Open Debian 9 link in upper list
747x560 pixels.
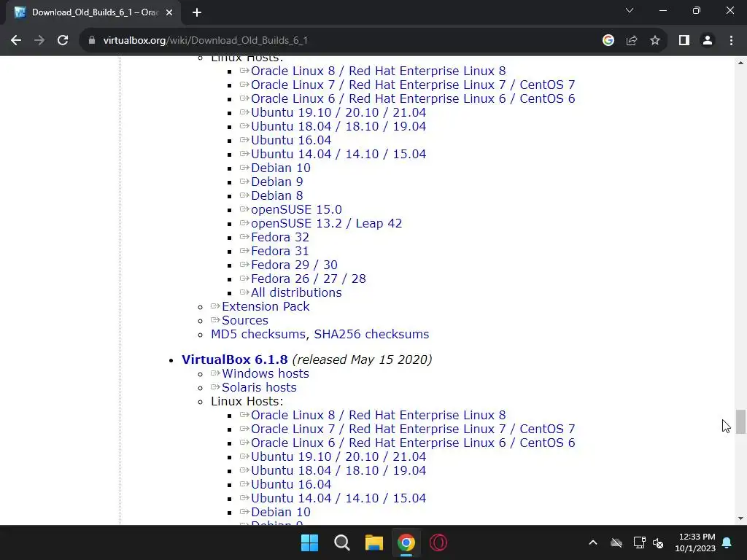[276, 182]
